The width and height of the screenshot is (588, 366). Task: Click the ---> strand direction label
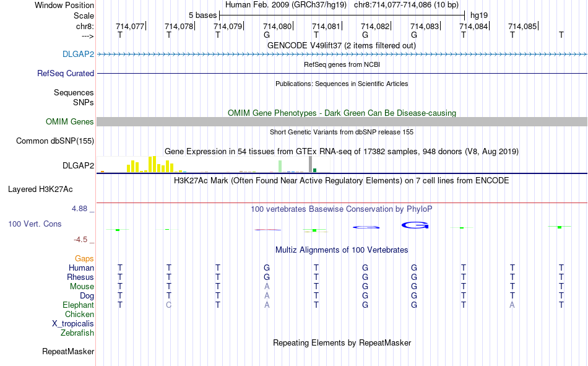[x=87, y=36]
